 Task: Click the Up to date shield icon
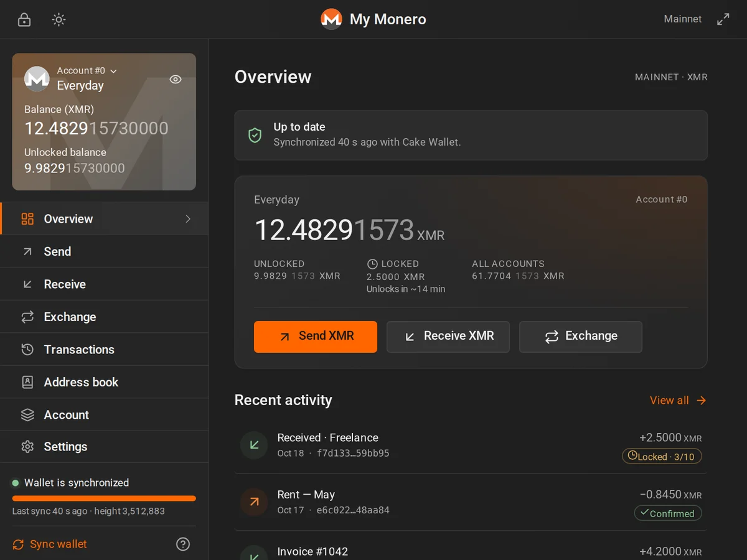(x=255, y=135)
